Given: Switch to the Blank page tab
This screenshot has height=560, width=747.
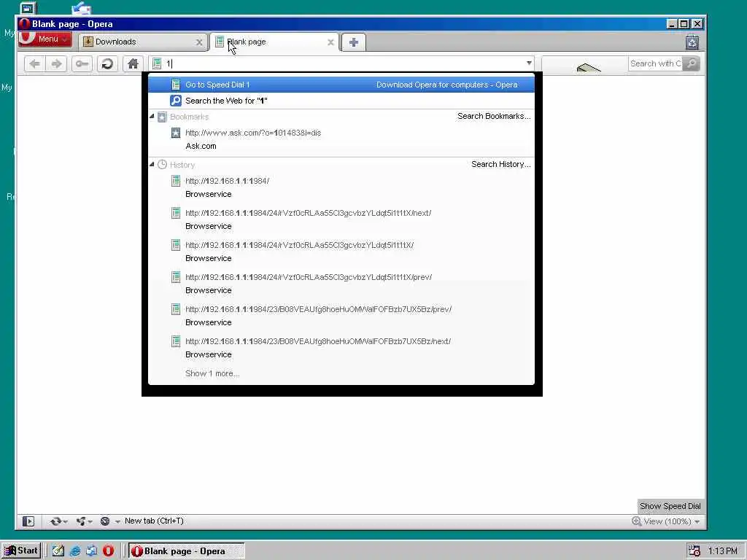Looking at the screenshot, I should pyautogui.click(x=274, y=42).
